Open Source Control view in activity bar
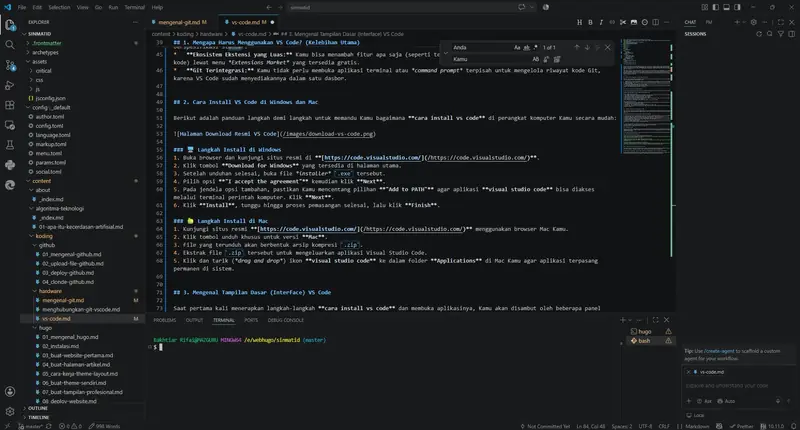Image resolution: width=800 pixels, height=430 pixels. pyautogui.click(x=10, y=65)
